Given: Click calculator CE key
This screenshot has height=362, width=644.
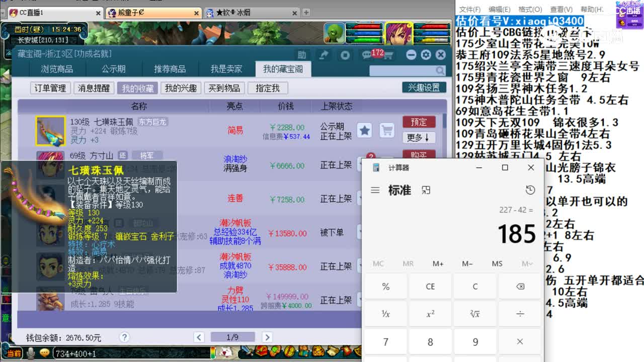Looking at the screenshot, I should click(x=430, y=287).
